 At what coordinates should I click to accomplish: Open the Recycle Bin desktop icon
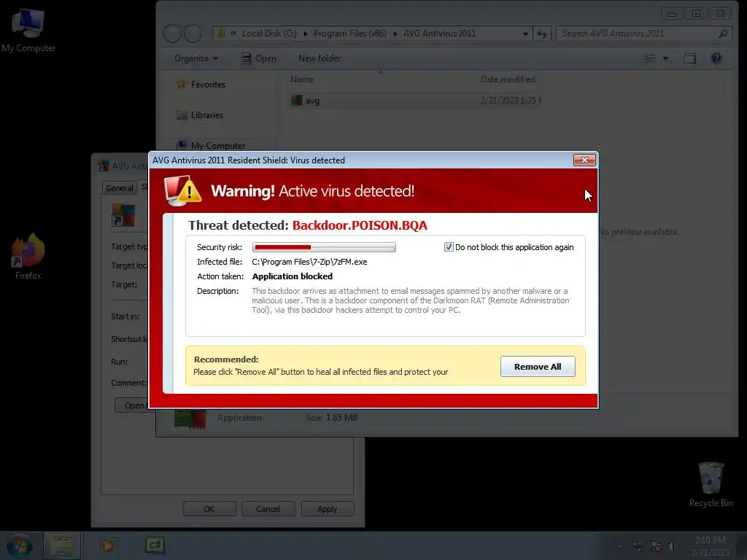711,484
